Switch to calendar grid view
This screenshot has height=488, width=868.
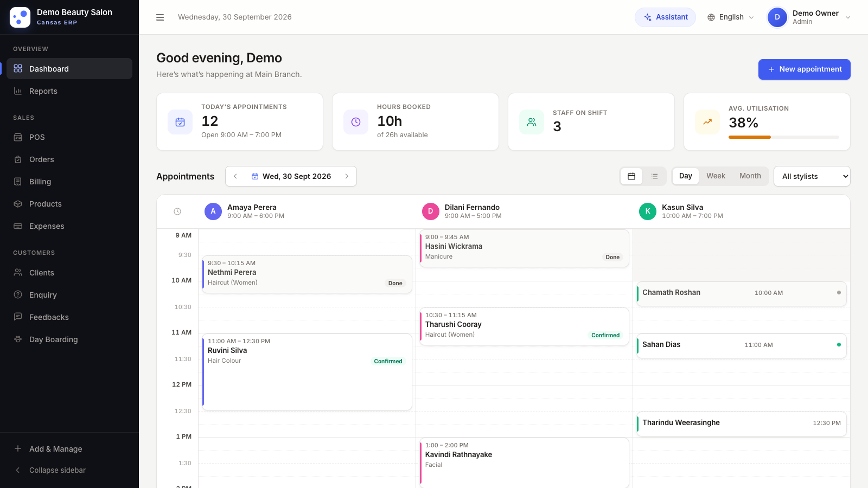(x=631, y=176)
